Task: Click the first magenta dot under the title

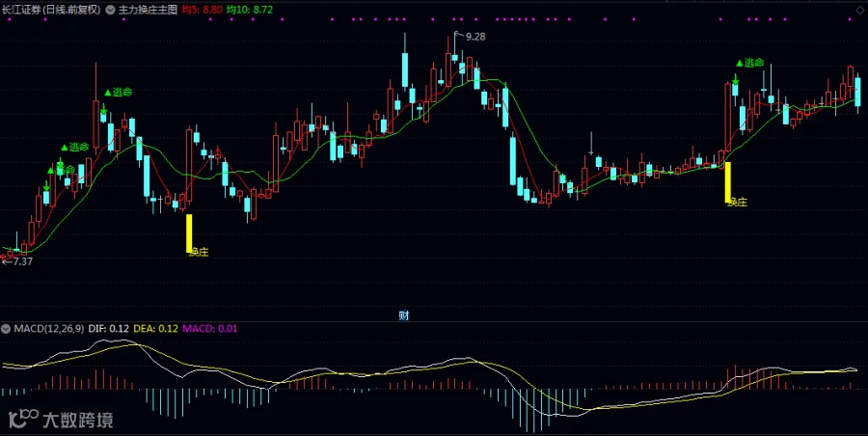Action: pos(9,19)
